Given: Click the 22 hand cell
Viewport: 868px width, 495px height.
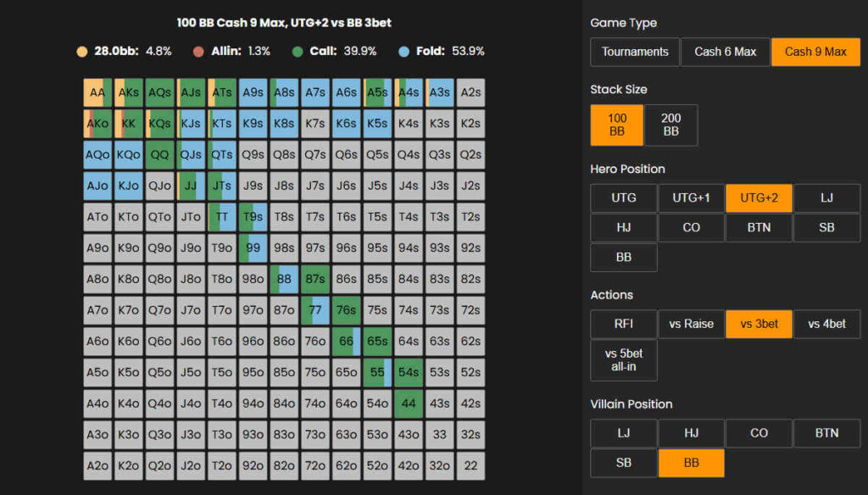Looking at the screenshot, I should (470, 465).
